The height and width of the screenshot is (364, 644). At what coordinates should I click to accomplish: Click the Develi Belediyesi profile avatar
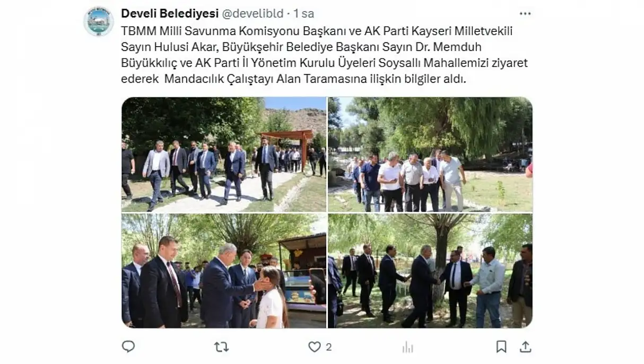[x=99, y=21]
